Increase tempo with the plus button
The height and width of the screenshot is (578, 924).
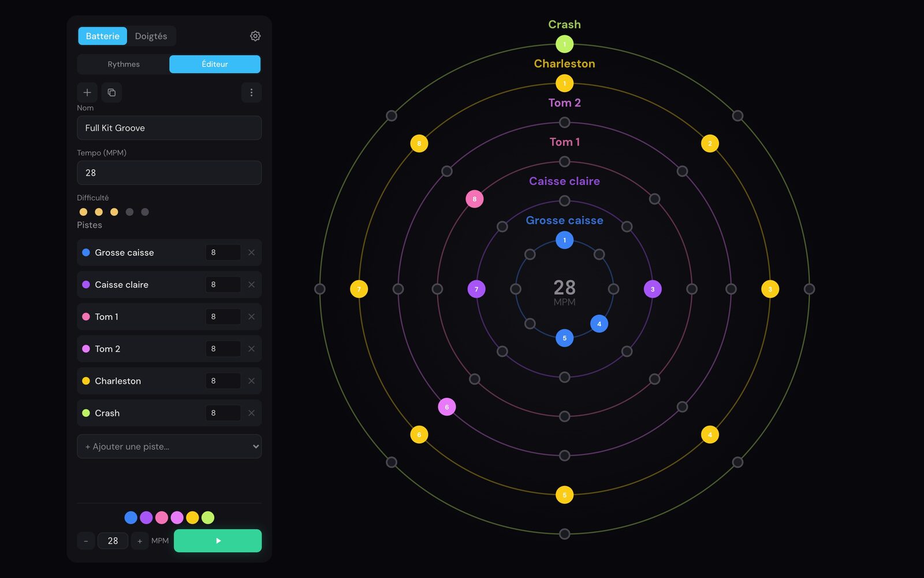(140, 541)
